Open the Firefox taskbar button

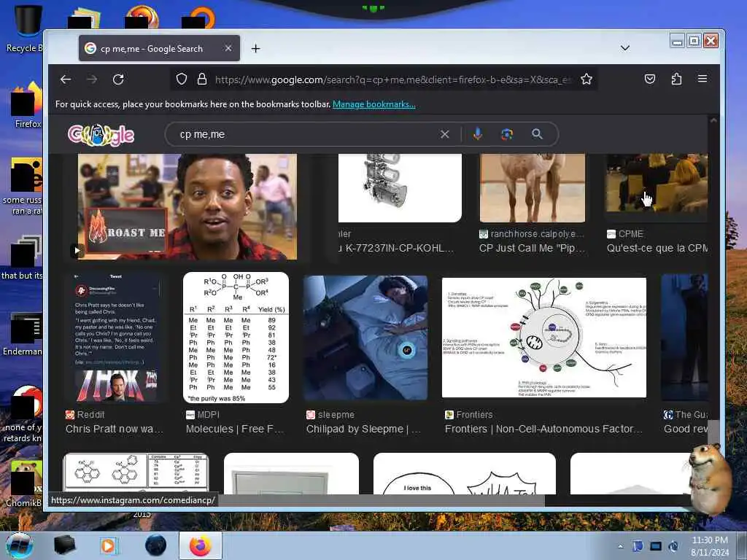pos(200,545)
